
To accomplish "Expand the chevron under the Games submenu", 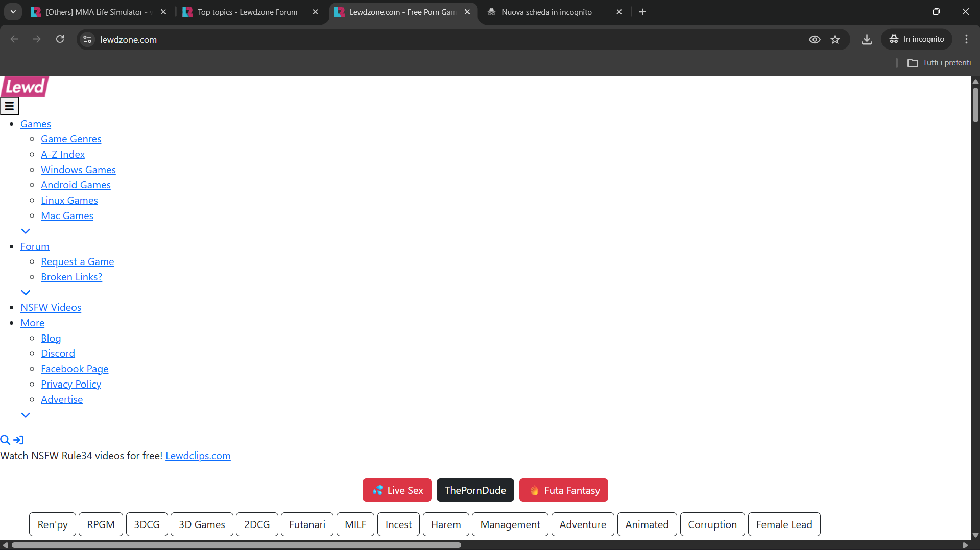I will pos(26,231).
